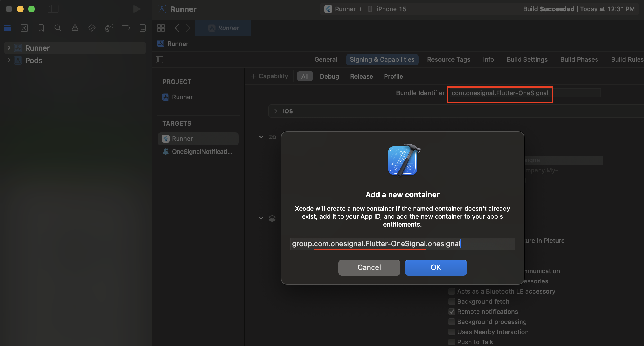The height and width of the screenshot is (346, 644).
Task: Expand the iOS signing section
Action: (x=276, y=111)
